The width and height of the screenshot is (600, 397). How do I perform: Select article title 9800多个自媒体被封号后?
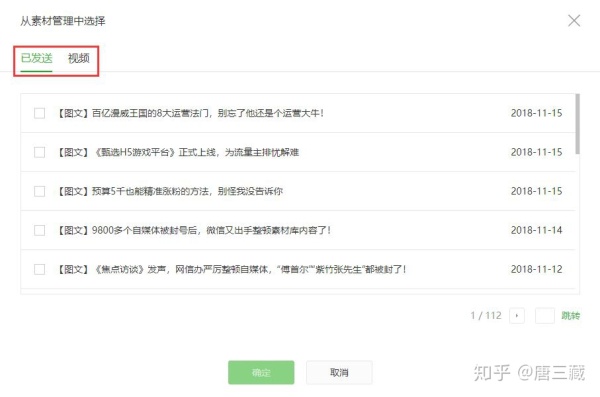[x=145, y=230]
